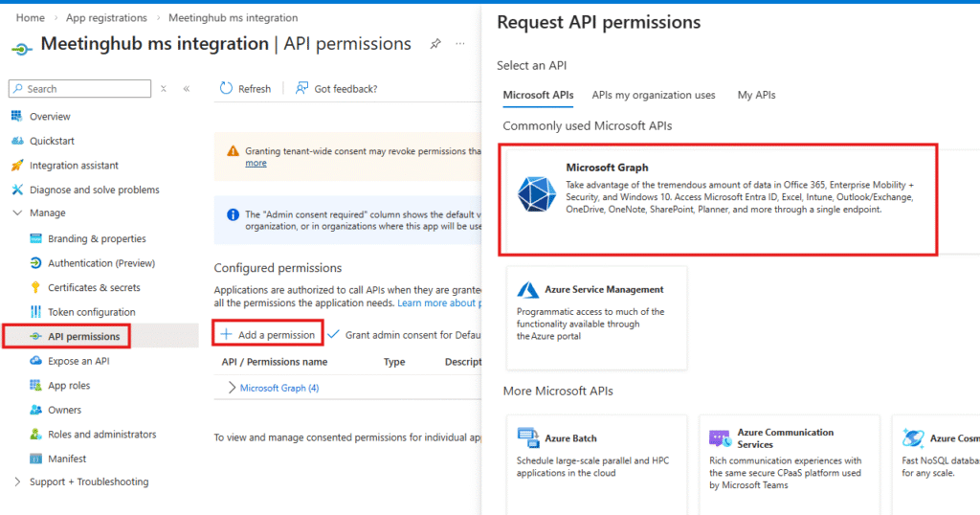Image resolution: width=980 pixels, height=515 pixels.
Task: Click the Refresh button
Action: coord(245,89)
